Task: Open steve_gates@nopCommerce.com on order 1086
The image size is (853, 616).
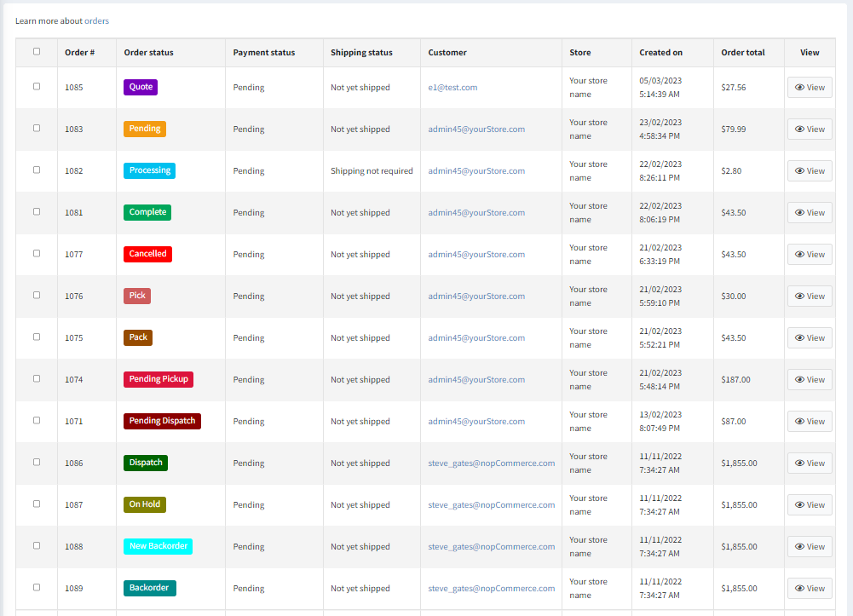Action: click(x=491, y=463)
